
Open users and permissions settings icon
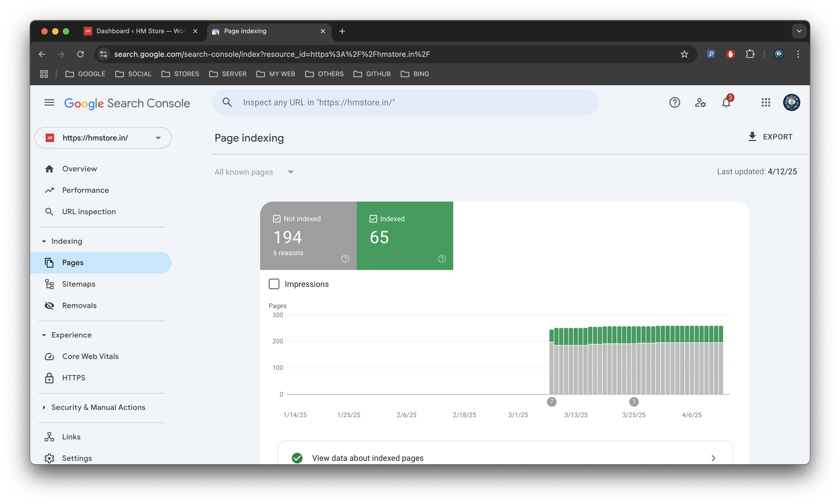pyautogui.click(x=700, y=103)
